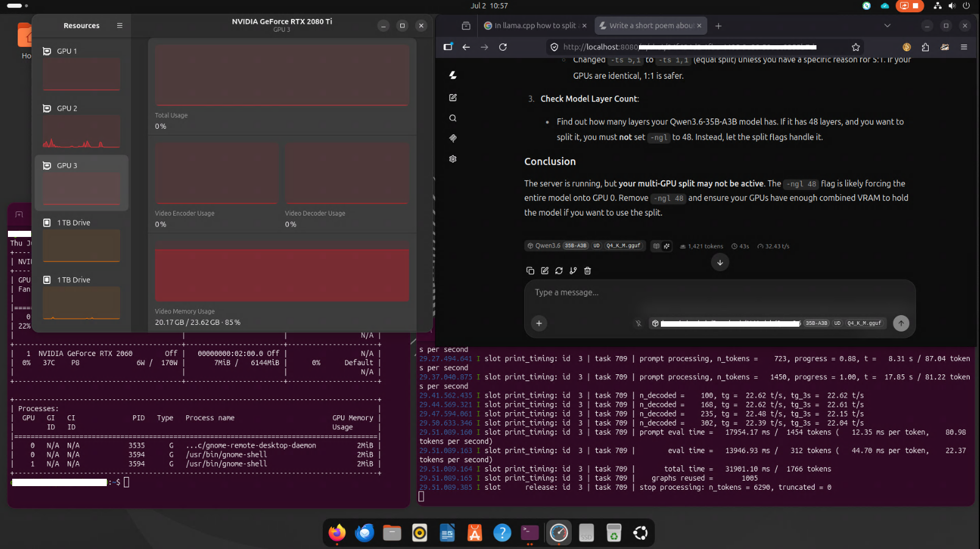Open a new browser tab with plus
The height and width of the screenshot is (549, 980).
tap(718, 26)
